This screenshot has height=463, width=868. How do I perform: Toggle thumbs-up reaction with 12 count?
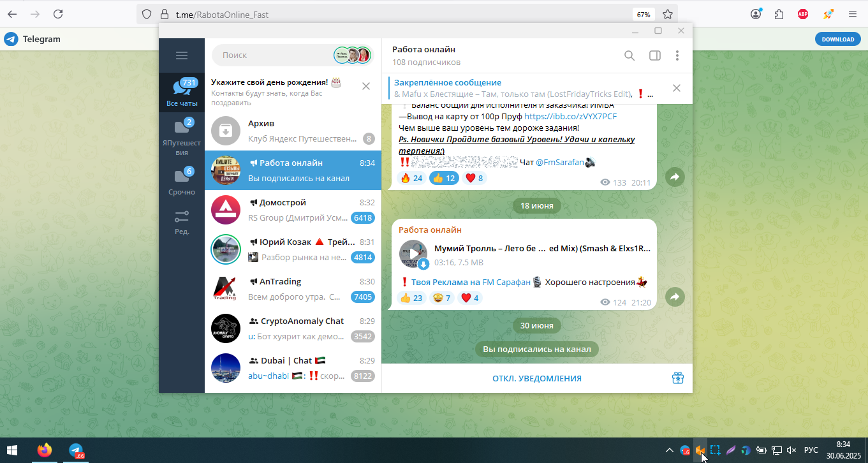coord(445,178)
